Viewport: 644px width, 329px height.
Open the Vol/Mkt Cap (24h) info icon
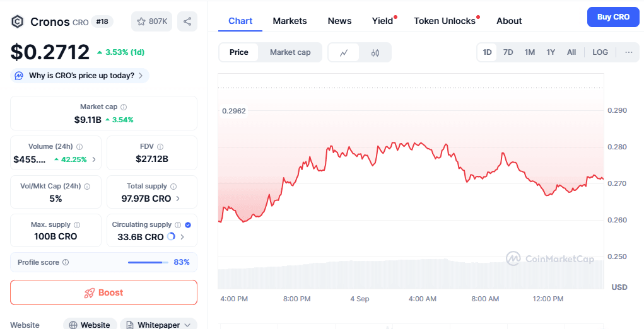87,186
